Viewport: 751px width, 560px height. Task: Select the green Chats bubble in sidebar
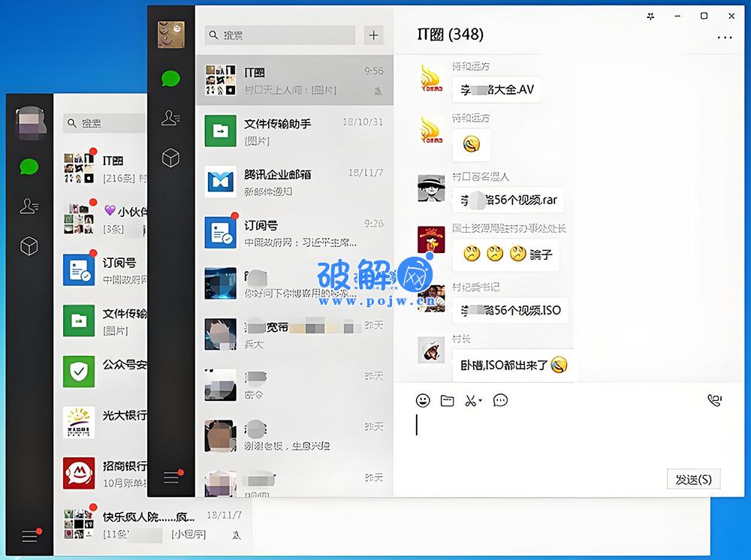coord(170,77)
